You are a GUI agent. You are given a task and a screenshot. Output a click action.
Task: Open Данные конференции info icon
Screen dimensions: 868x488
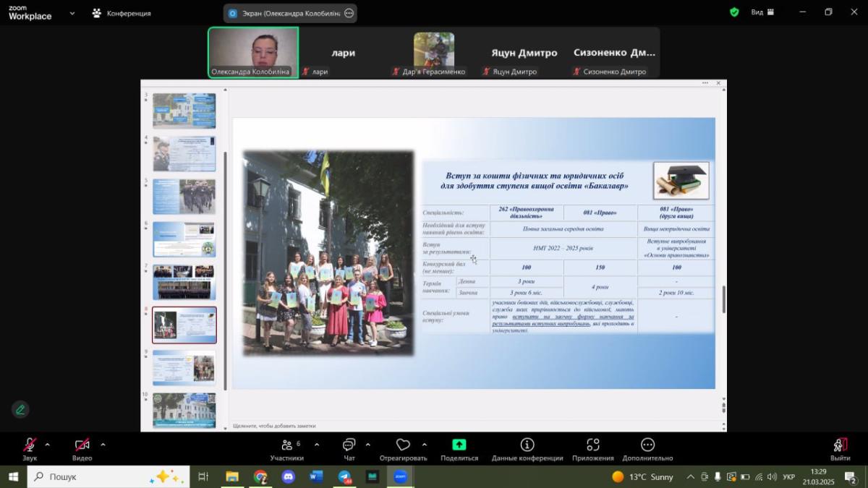click(x=527, y=445)
